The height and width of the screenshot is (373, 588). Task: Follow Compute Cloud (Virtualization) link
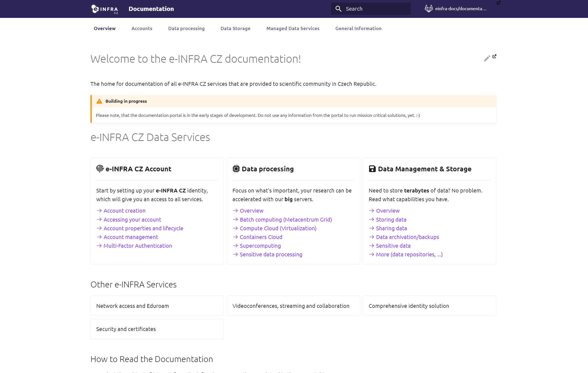coord(278,228)
